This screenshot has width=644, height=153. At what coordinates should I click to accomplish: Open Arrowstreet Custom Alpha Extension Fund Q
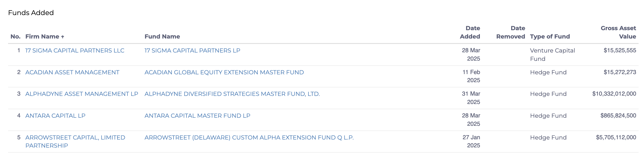(249, 138)
